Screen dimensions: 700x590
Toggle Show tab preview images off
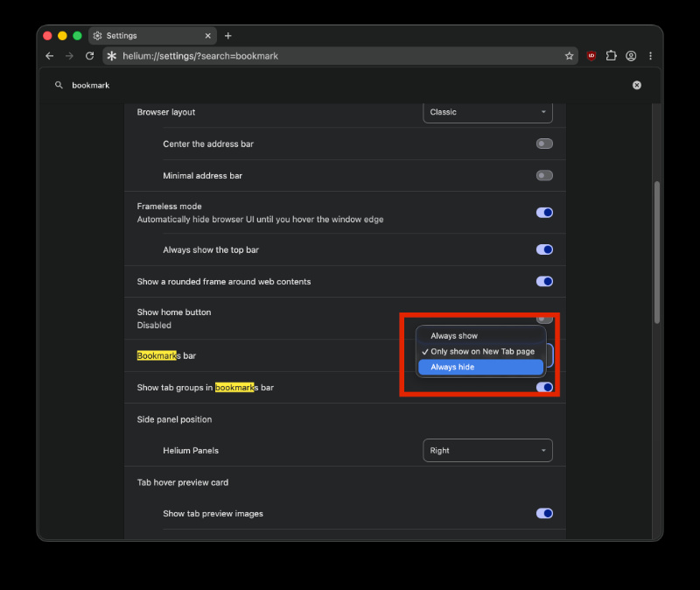tap(544, 513)
